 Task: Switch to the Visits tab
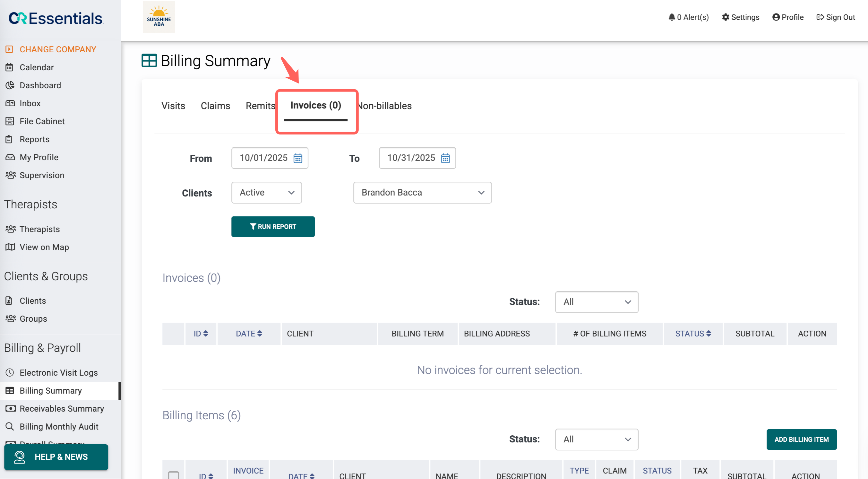173,106
